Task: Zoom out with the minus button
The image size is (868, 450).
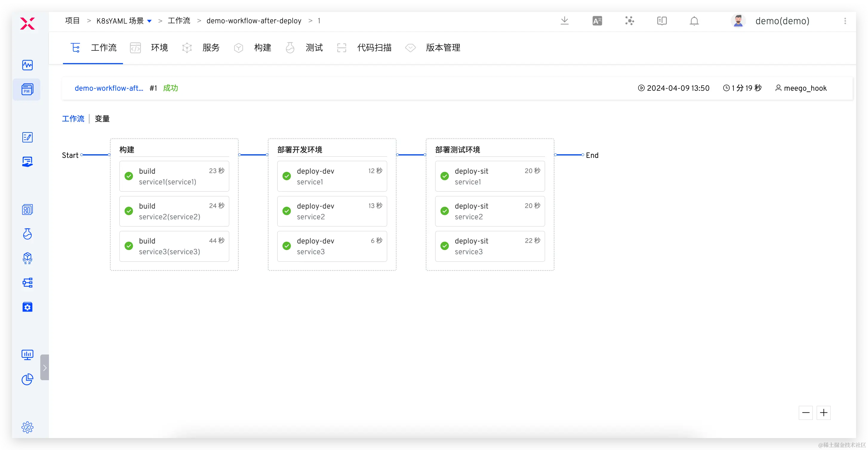Action: tap(806, 413)
